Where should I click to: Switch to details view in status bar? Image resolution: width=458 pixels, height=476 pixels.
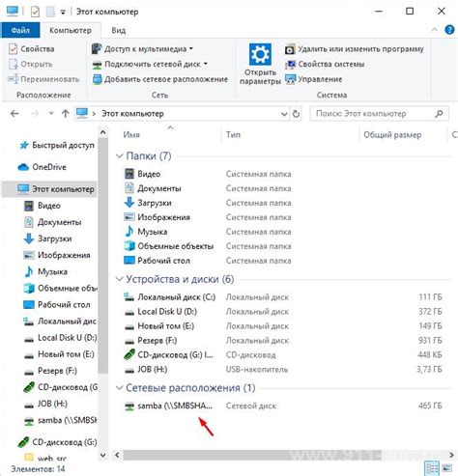point(432,468)
